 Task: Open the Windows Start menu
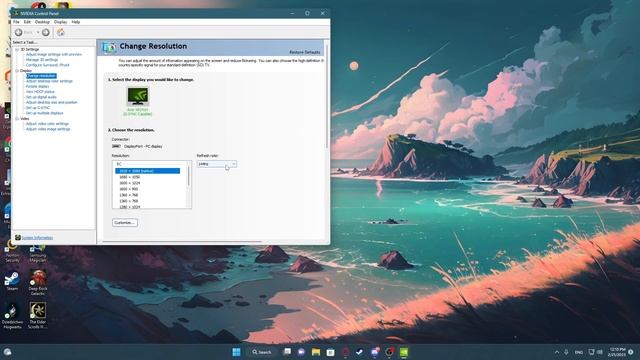(x=236, y=352)
